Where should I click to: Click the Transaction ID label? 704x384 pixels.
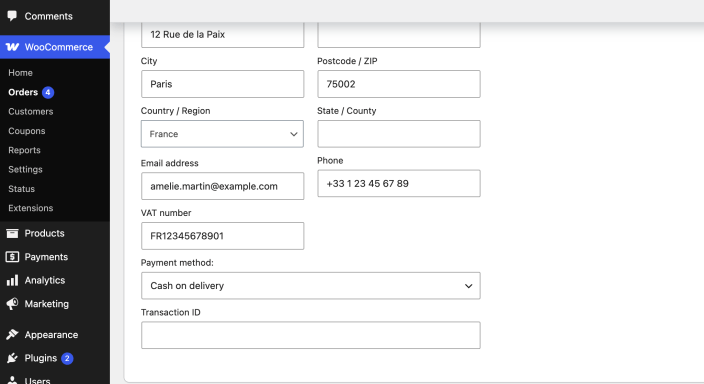pos(171,312)
